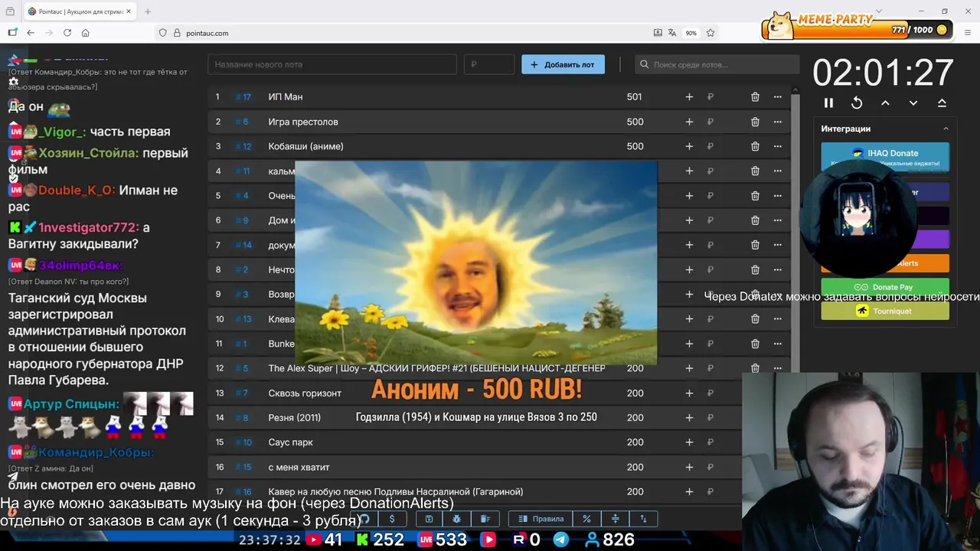Click the dollar sign toolbar button
The width and height of the screenshot is (980, 551).
point(392,519)
